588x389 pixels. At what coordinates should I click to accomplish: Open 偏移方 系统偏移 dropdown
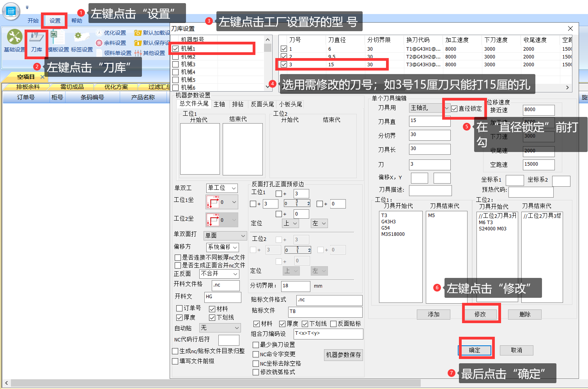pyautogui.click(x=222, y=247)
